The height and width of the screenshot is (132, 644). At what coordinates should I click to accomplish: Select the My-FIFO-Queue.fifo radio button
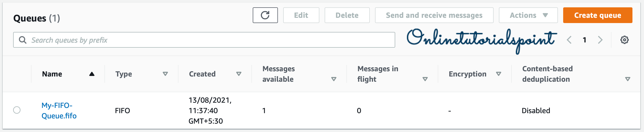pyautogui.click(x=17, y=110)
